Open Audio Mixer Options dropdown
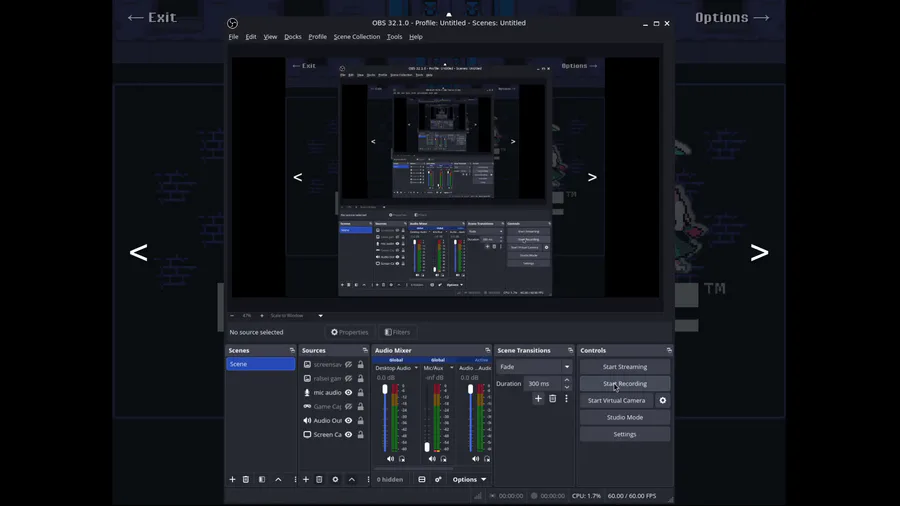This screenshot has height=506, width=900. coord(469,479)
